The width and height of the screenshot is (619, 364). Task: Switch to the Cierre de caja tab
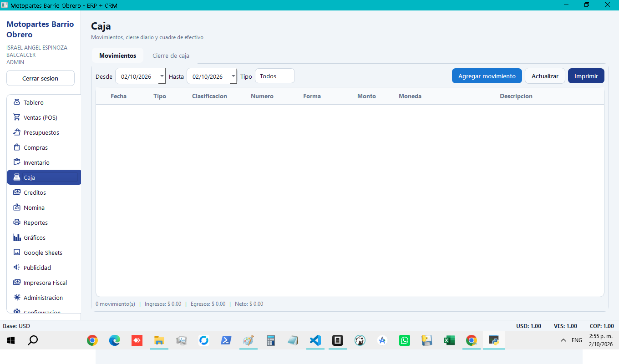pyautogui.click(x=171, y=56)
